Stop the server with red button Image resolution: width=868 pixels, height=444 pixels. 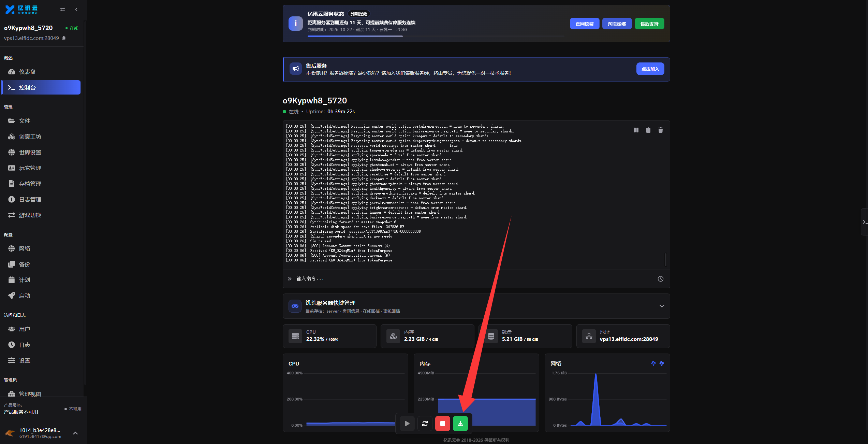click(x=443, y=424)
